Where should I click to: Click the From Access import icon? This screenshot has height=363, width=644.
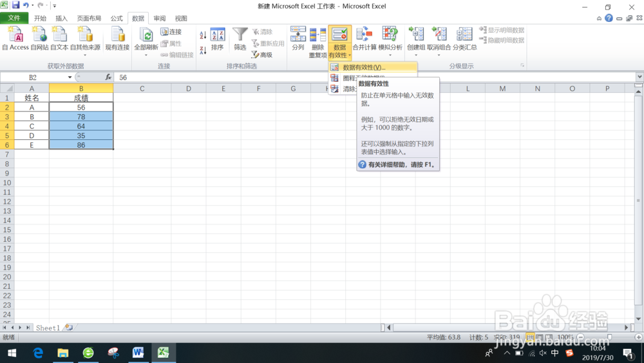(x=15, y=38)
